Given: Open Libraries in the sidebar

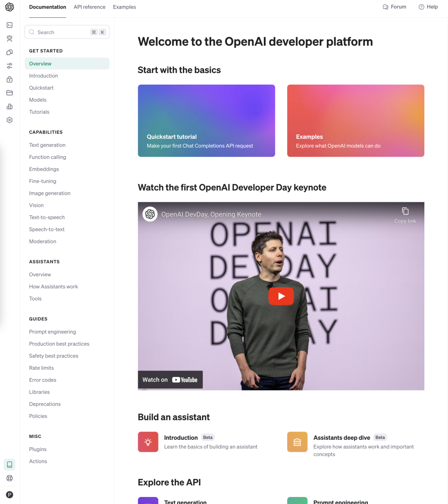Looking at the screenshot, I should [x=39, y=392].
